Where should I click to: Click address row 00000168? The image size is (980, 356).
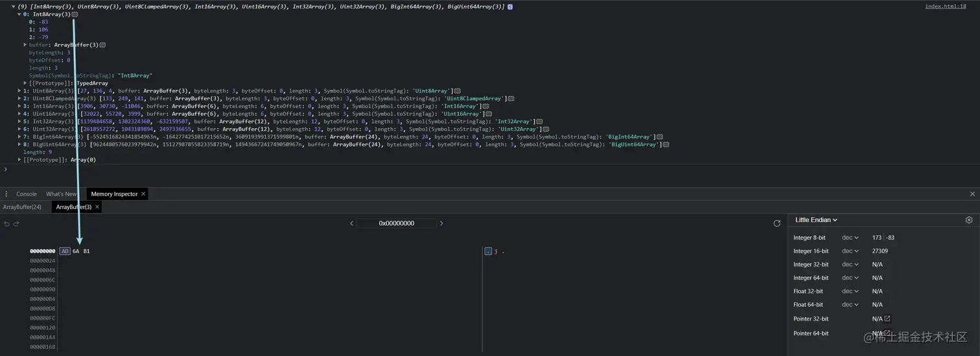point(43,348)
